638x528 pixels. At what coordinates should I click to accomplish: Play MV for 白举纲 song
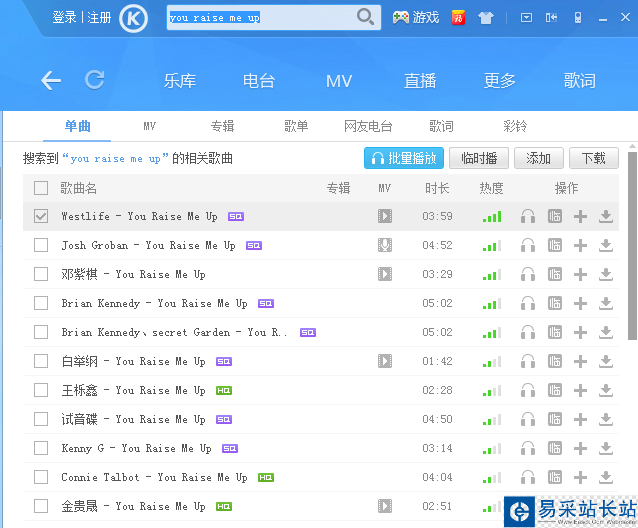coord(385,361)
